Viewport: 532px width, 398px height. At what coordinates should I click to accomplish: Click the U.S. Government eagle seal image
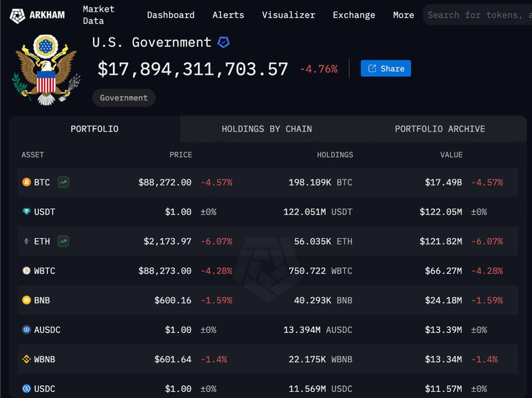point(46,70)
